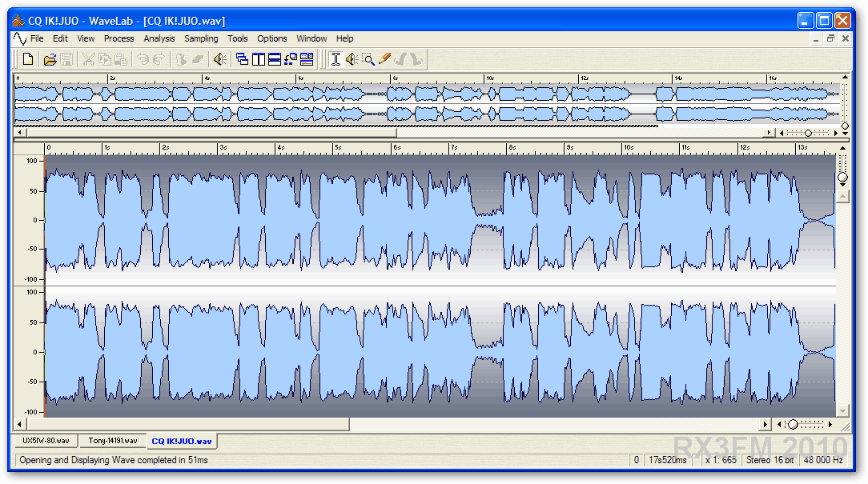Tile windows horizontally via toolbar icon
This screenshot has height=484, width=868.
[x=275, y=59]
